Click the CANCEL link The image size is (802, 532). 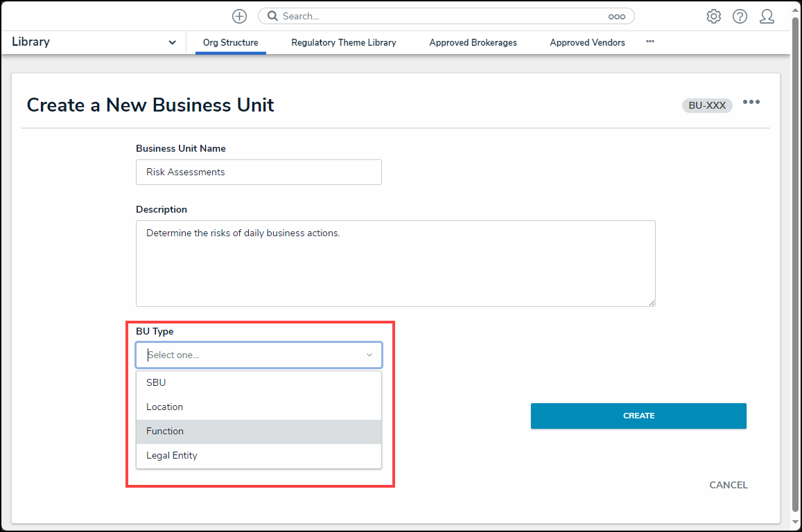tap(728, 485)
